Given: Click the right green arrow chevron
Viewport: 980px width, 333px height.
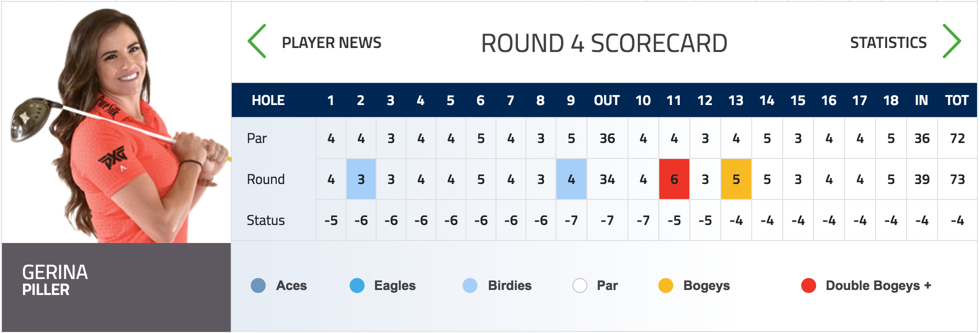Looking at the screenshot, I should coord(952,41).
